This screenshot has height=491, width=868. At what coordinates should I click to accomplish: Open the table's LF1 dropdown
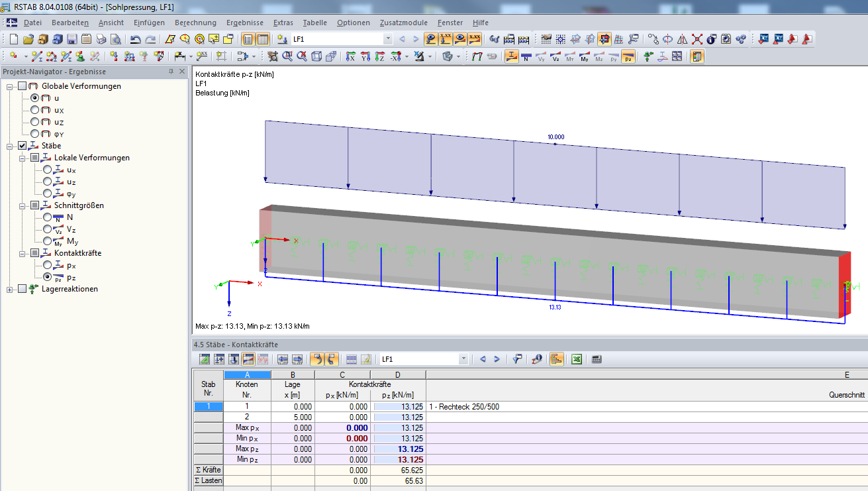pos(463,359)
